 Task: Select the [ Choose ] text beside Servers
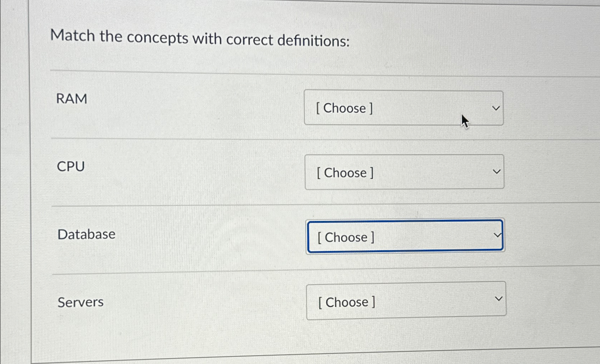pos(346,302)
